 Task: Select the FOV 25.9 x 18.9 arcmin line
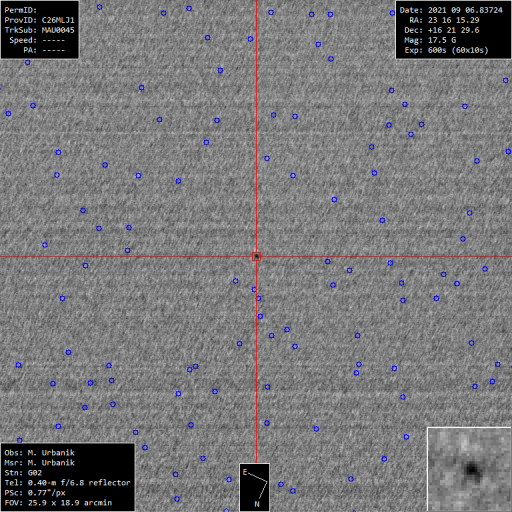pos(58,503)
